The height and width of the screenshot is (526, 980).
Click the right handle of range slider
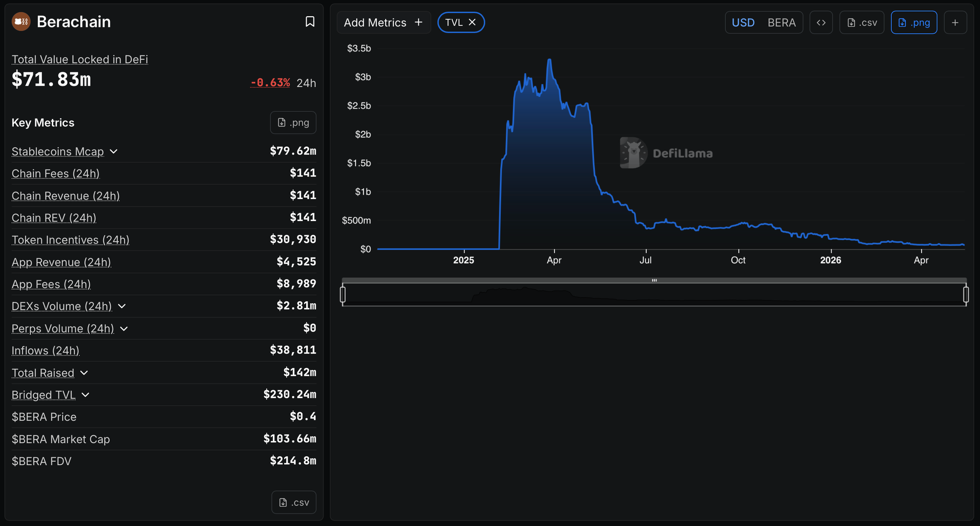[966, 294]
